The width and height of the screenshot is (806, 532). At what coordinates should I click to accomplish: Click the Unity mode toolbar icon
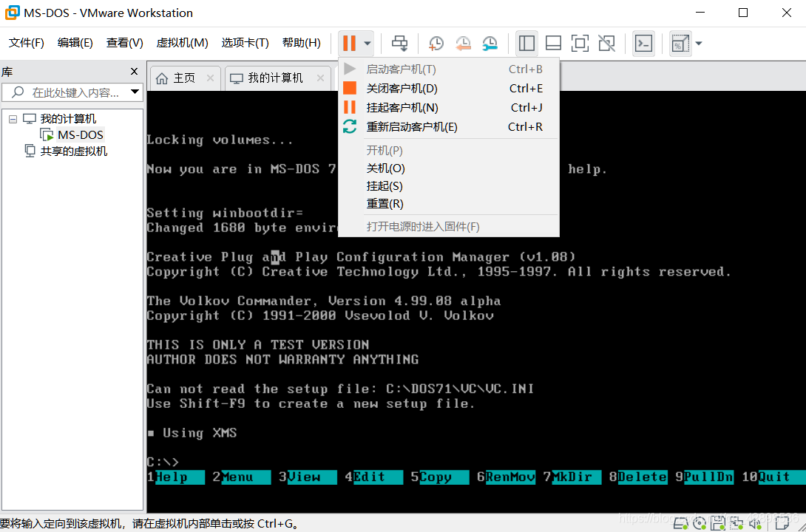pos(606,43)
